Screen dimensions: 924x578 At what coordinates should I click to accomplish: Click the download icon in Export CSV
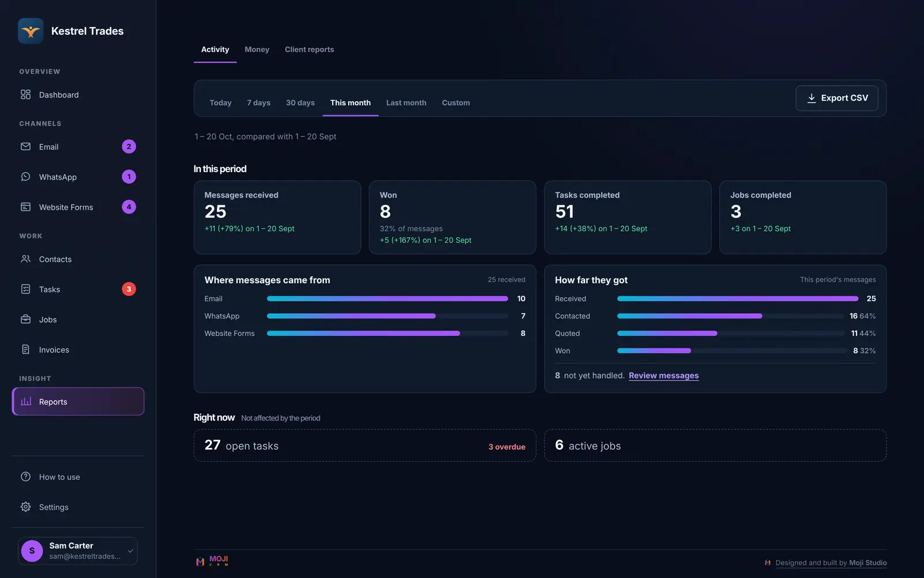811,98
